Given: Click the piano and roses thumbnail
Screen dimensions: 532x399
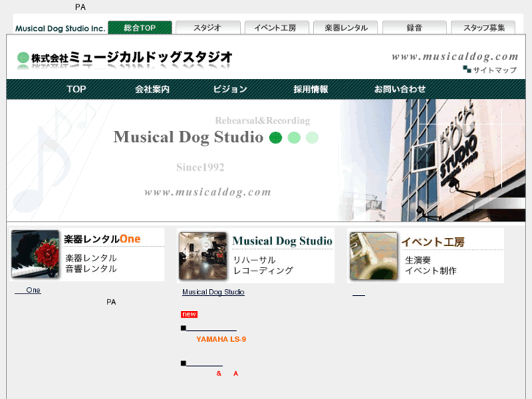Looking at the screenshot, I should coord(35,254).
